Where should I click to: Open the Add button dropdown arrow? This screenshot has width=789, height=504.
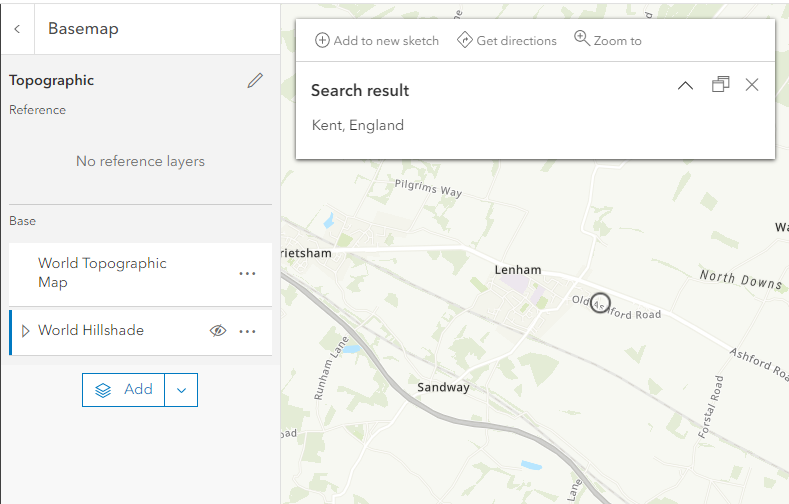click(x=181, y=390)
